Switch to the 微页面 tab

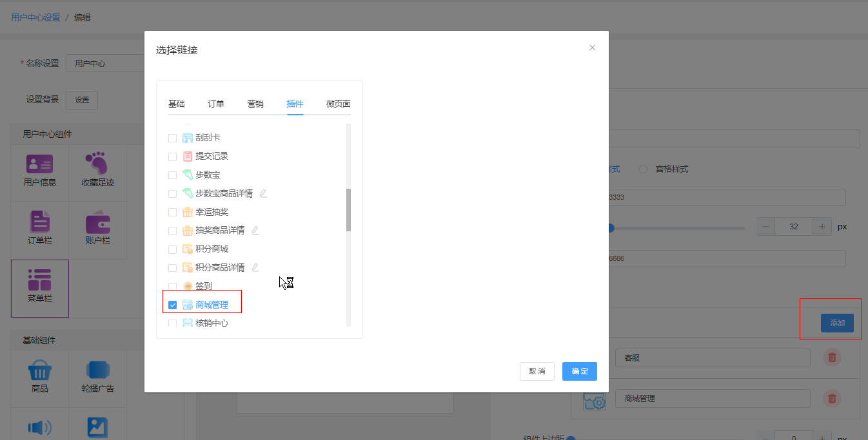point(339,104)
